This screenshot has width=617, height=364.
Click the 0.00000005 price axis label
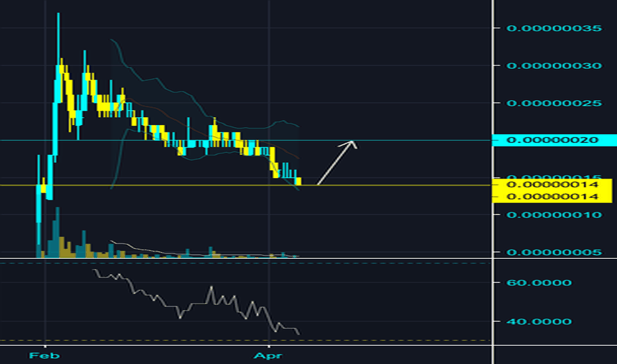[x=554, y=252]
